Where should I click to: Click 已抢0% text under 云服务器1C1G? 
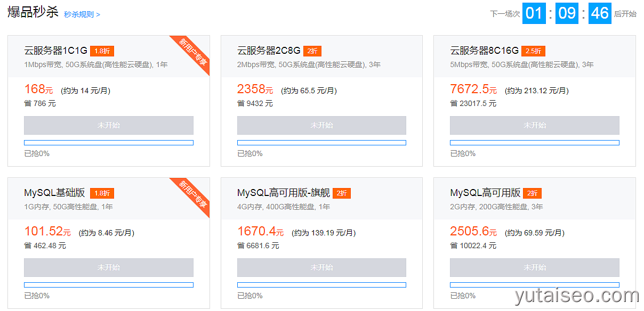click(37, 153)
